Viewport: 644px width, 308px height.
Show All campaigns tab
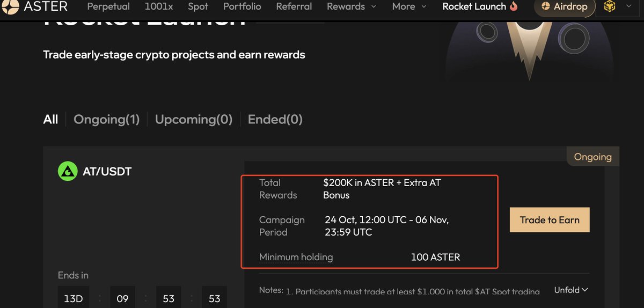click(x=50, y=119)
